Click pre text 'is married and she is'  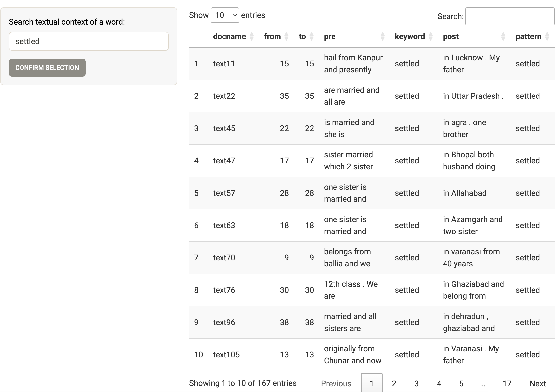349,128
